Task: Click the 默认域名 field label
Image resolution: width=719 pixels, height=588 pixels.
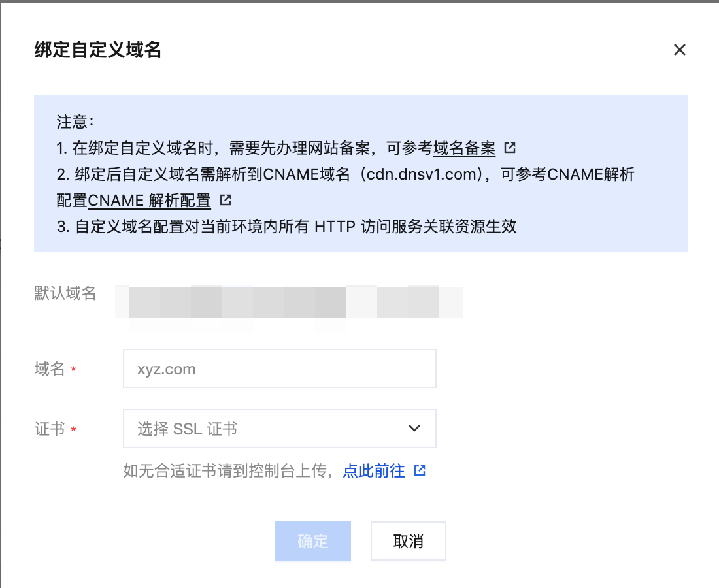Action: pyautogui.click(x=65, y=293)
